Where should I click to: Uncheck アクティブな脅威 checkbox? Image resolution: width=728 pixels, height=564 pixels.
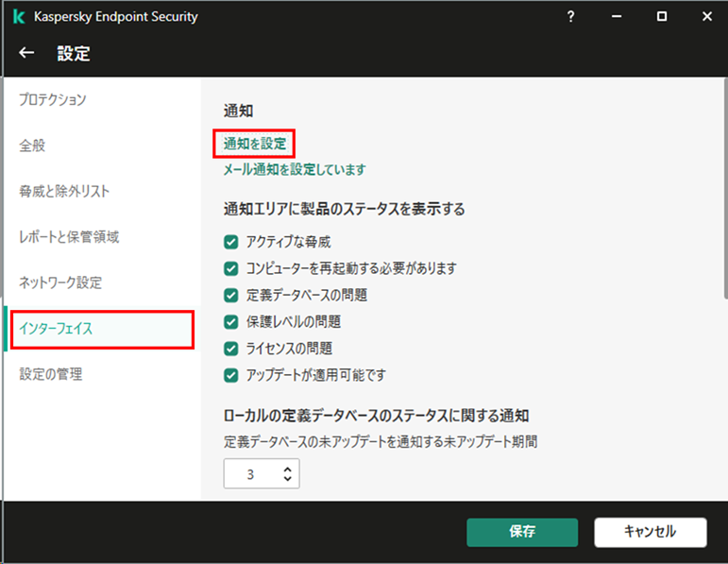pos(230,242)
